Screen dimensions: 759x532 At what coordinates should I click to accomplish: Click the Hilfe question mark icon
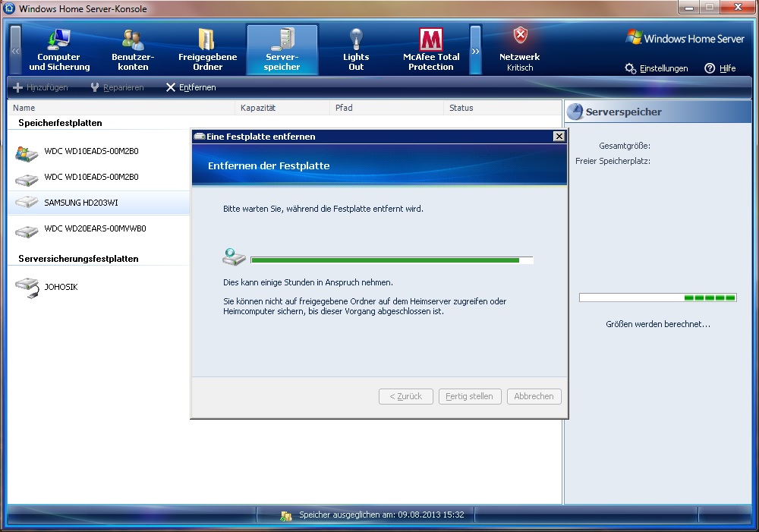tap(710, 68)
